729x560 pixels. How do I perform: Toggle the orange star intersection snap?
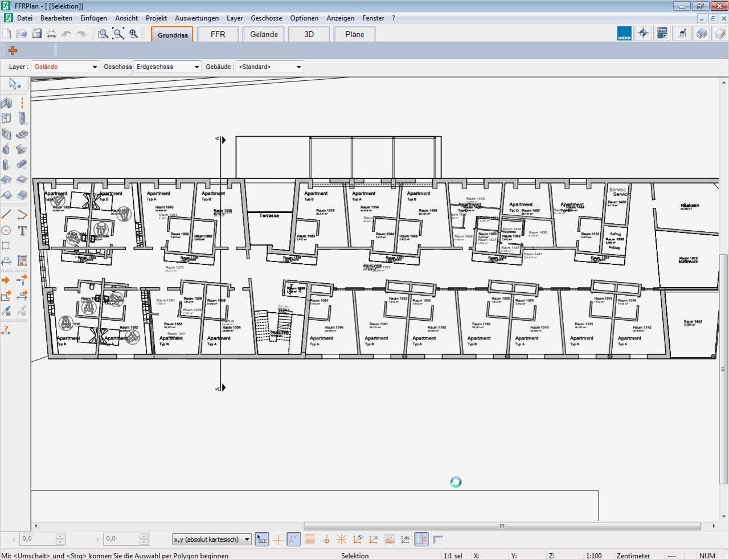click(342, 539)
